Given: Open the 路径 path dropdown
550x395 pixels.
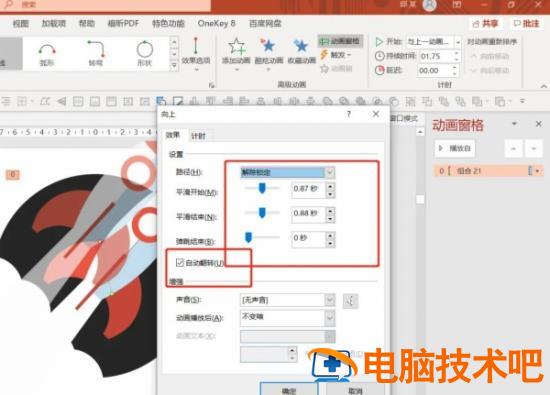Looking at the screenshot, I should 330,172.
